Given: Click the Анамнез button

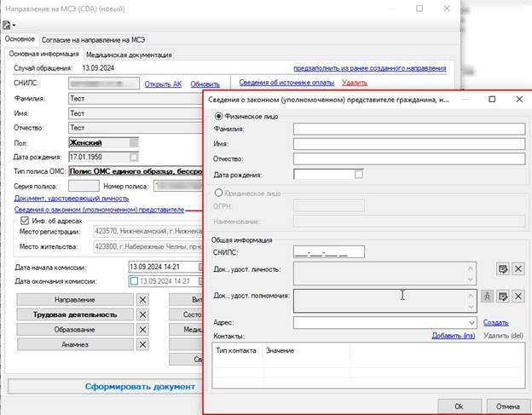Looking at the screenshot, I should click(75, 344).
